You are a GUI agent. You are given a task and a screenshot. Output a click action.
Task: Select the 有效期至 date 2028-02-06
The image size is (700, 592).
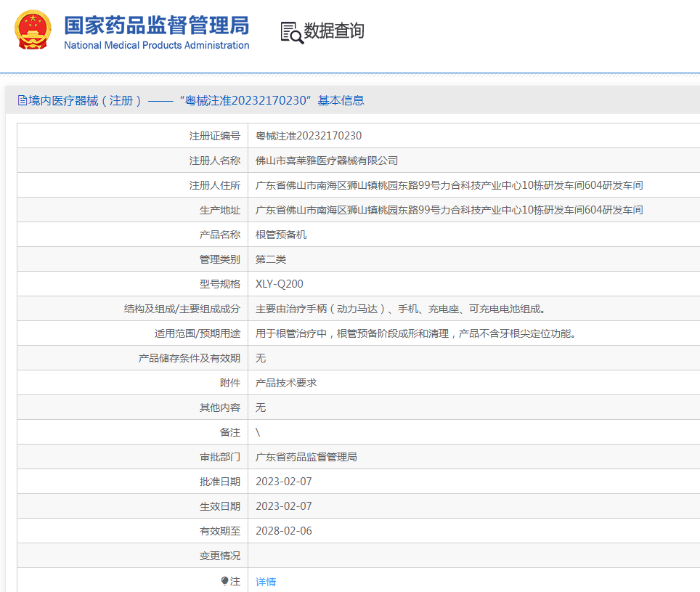[284, 530]
